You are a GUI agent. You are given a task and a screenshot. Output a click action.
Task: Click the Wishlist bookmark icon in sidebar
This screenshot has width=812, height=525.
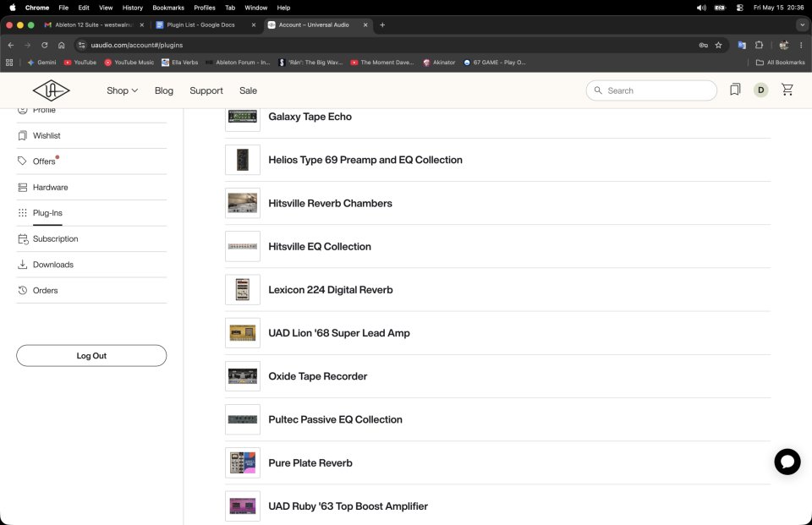pos(22,135)
